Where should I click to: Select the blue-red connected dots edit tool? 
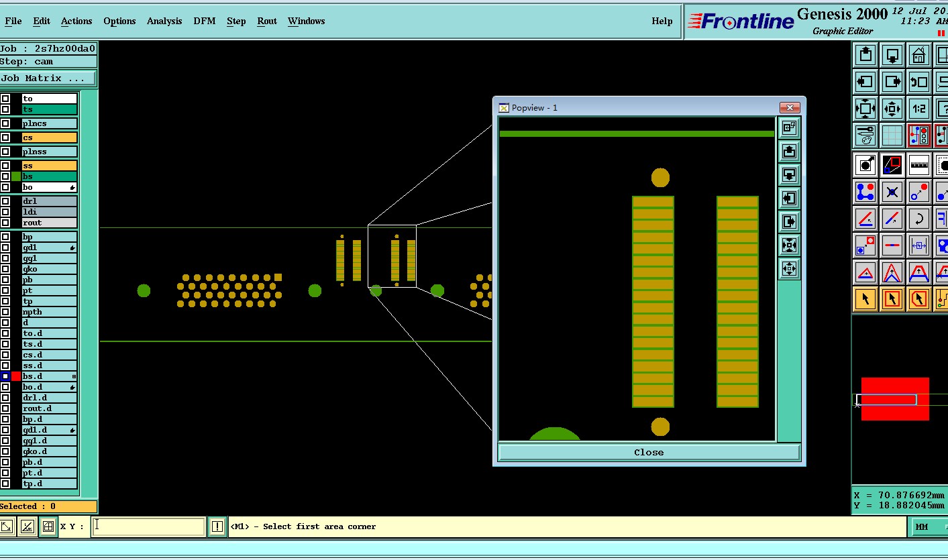pyautogui.click(x=865, y=192)
